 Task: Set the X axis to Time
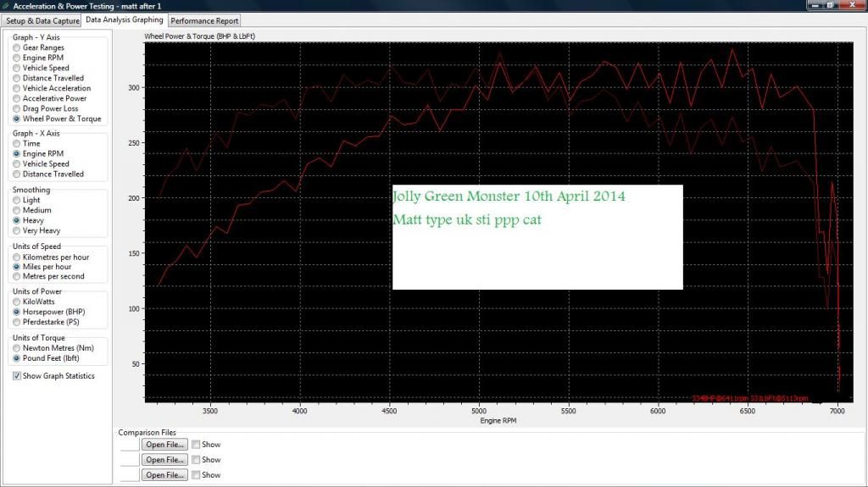tap(17, 144)
